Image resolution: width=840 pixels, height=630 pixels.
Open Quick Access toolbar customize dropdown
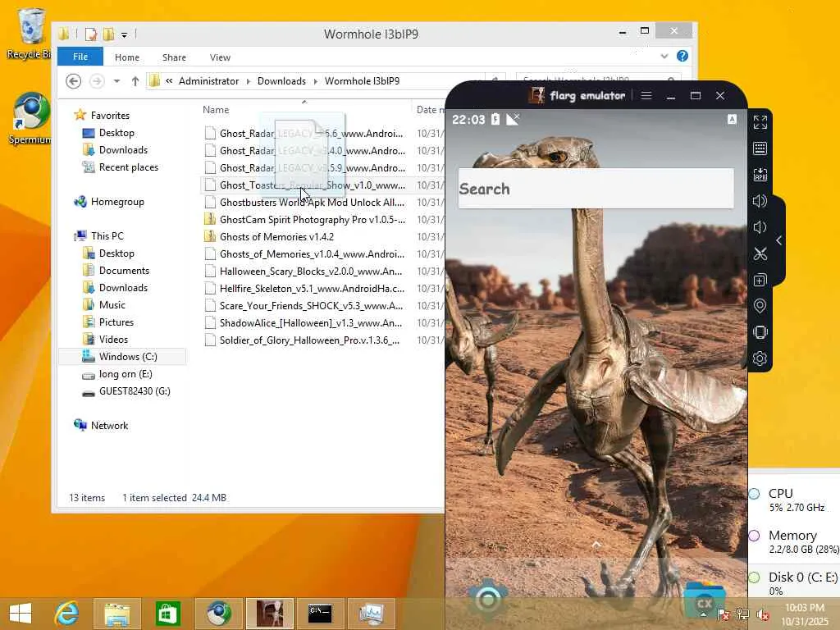pyautogui.click(x=125, y=35)
